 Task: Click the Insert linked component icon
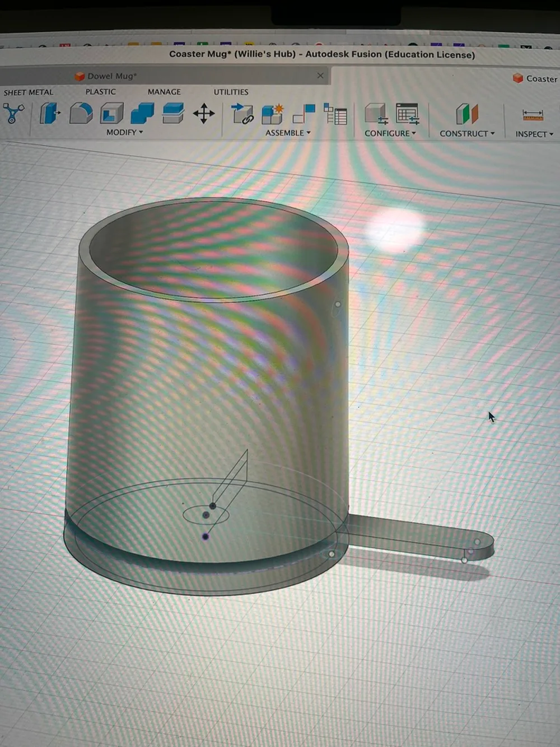[242, 114]
